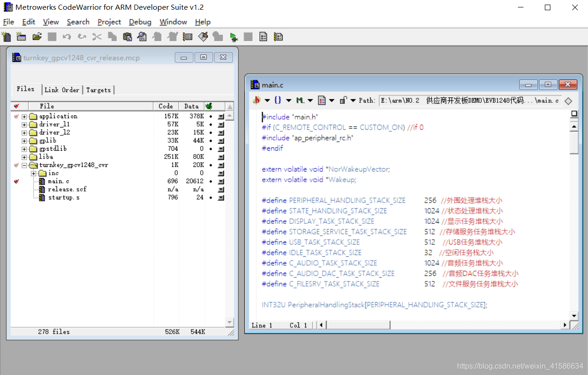The width and height of the screenshot is (588, 375).
Task: Click the Debug green arrow bug icon
Action: (x=233, y=37)
